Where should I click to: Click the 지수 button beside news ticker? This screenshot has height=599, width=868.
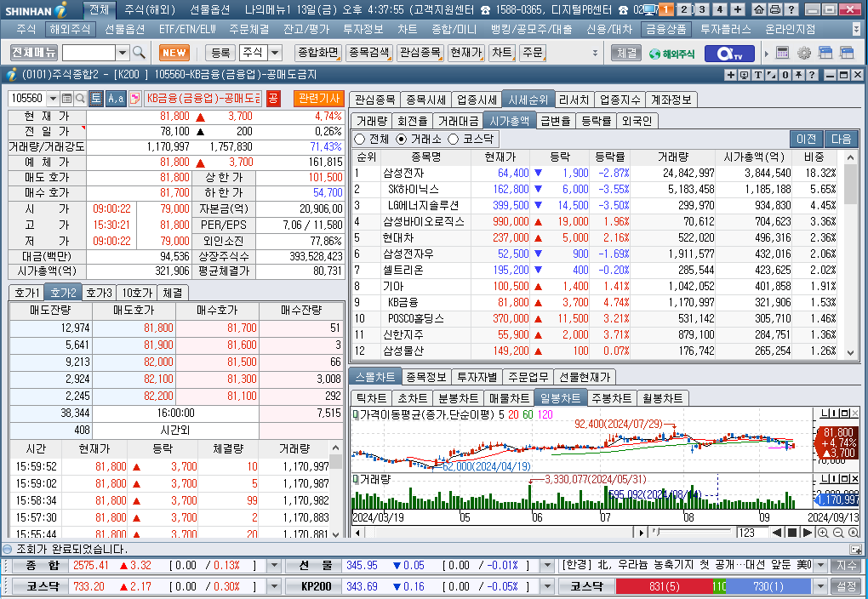(846, 566)
